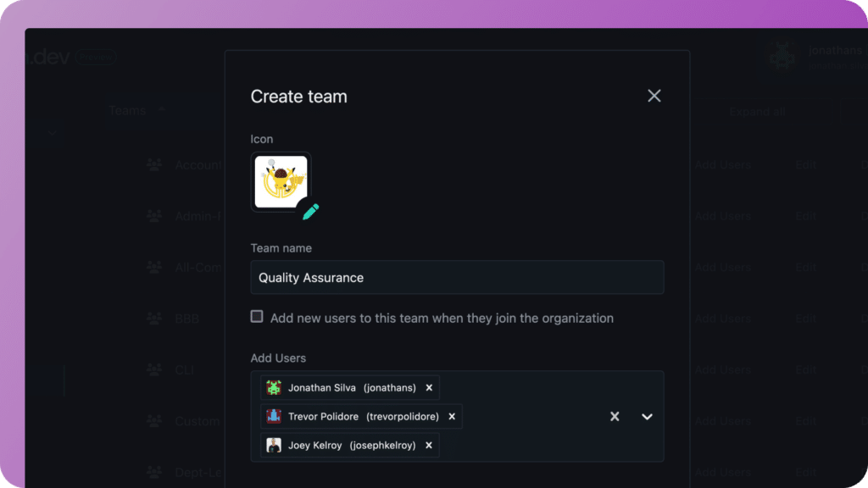
Task: Click the green pencil edit icon
Action: coord(310,211)
